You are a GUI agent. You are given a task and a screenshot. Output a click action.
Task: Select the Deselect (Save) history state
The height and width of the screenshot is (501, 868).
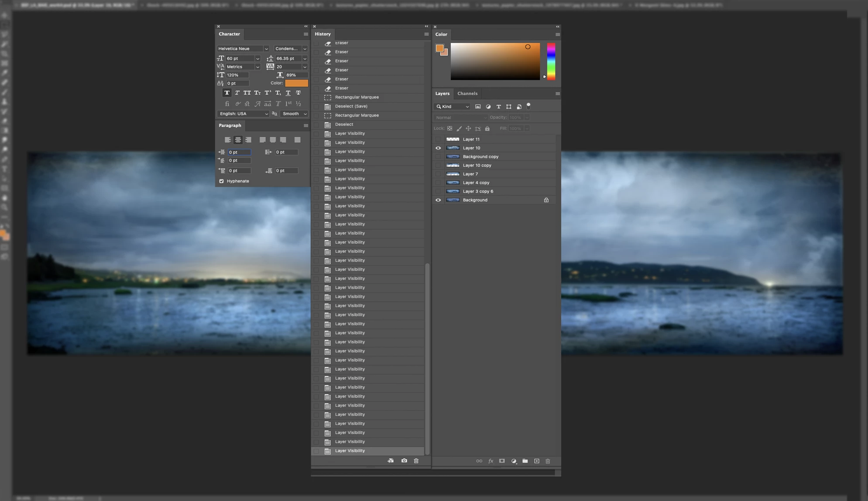[x=351, y=106]
